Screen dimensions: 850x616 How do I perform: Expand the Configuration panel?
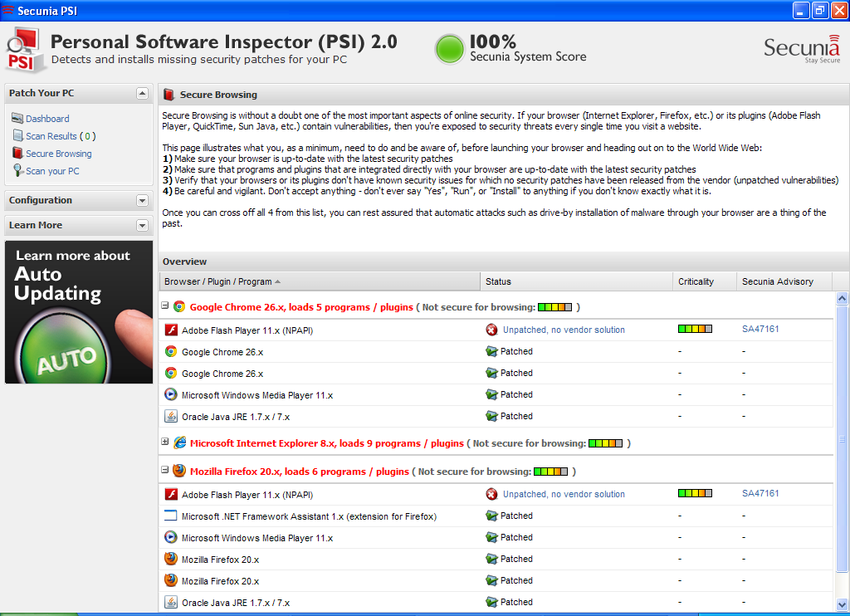tap(142, 201)
